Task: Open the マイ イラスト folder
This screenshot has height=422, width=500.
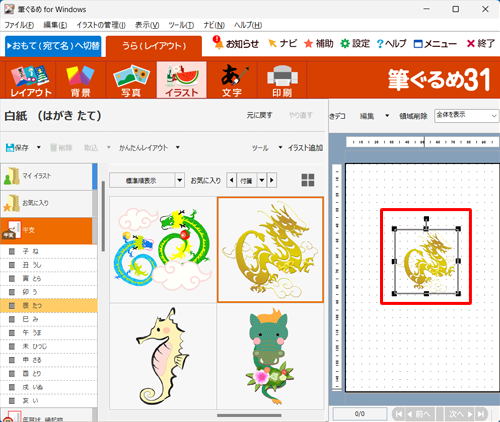Action: point(46,176)
